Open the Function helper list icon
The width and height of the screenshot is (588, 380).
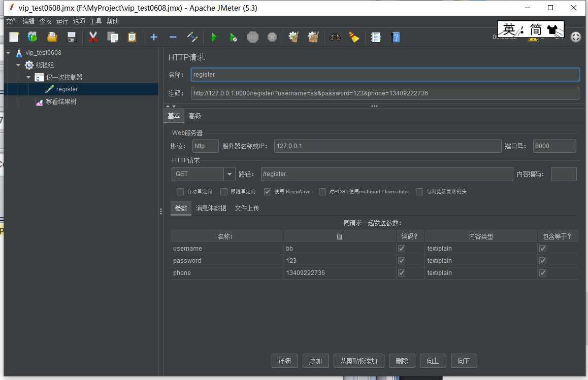point(376,37)
